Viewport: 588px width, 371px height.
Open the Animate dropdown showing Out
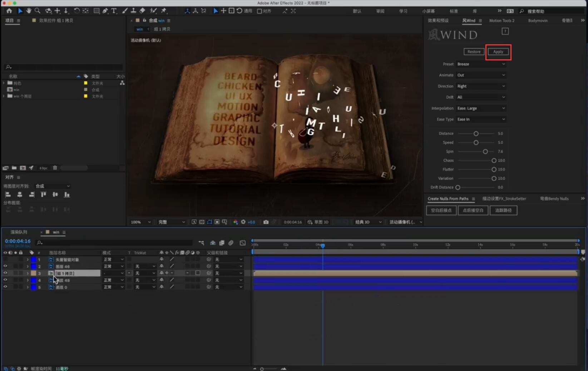tap(481, 75)
